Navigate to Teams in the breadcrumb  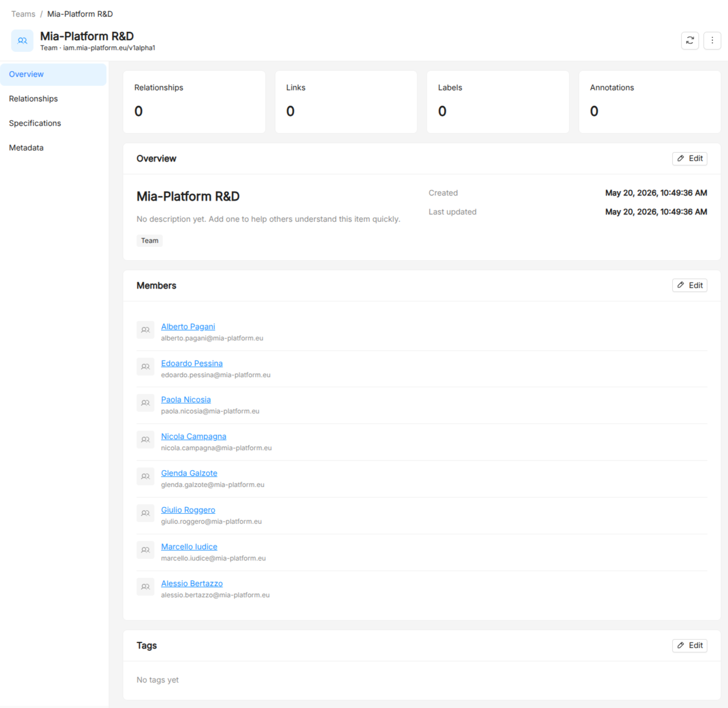pos(23,14)
